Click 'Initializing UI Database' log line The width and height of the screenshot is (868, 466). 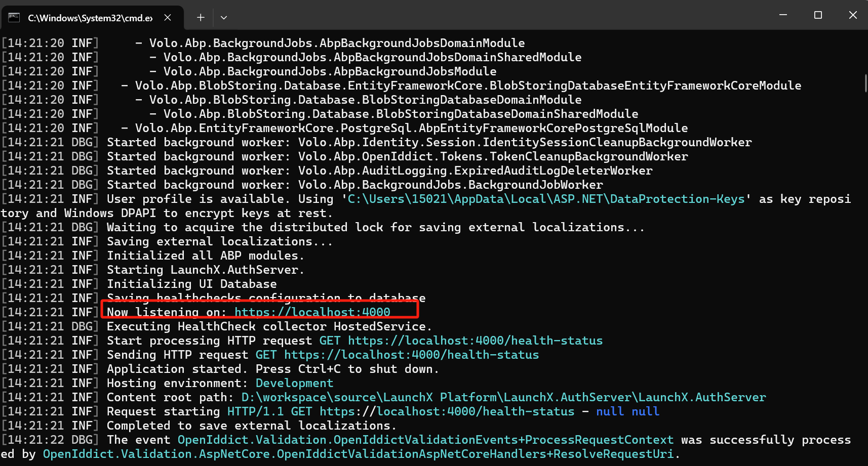point(191,284)
